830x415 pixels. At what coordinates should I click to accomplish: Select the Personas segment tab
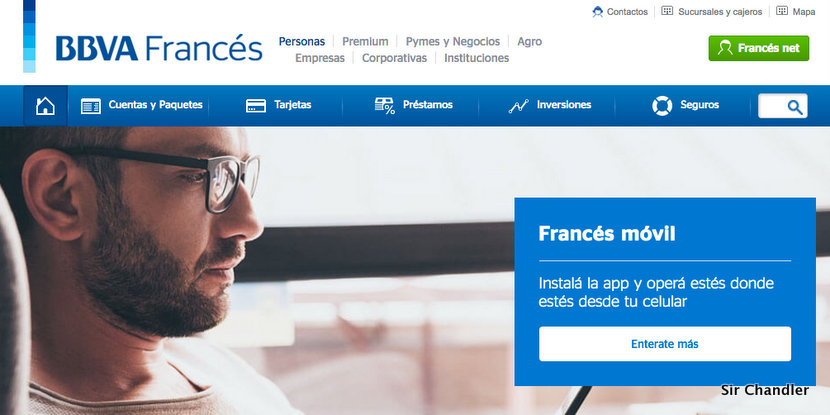click(x=302, y=41)
